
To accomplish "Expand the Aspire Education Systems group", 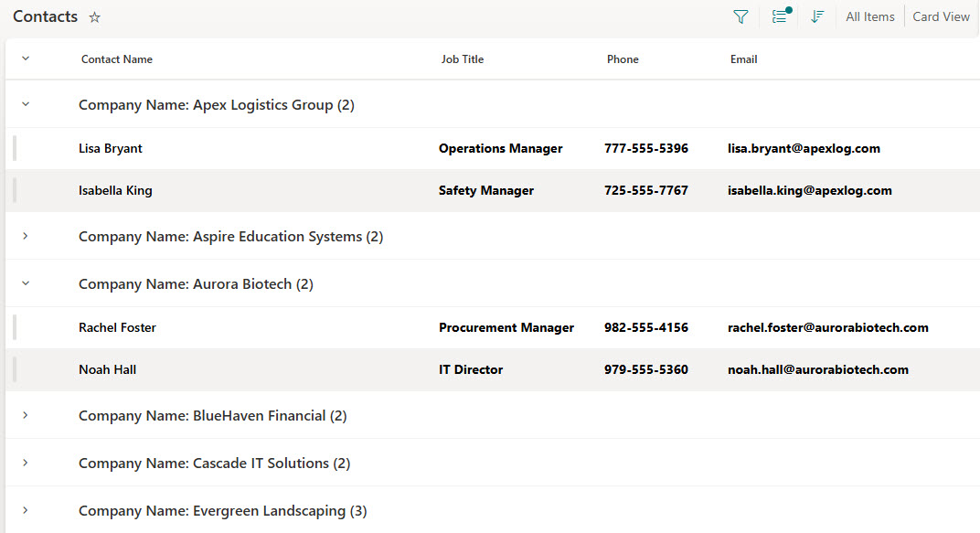I will pyautogui.click(x=26, y=236).
